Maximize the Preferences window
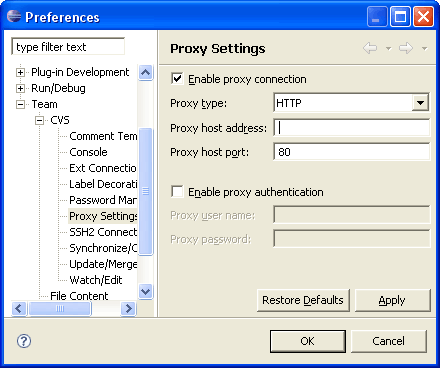The width and height of the screenshot is (440, 368). (400, 17)
